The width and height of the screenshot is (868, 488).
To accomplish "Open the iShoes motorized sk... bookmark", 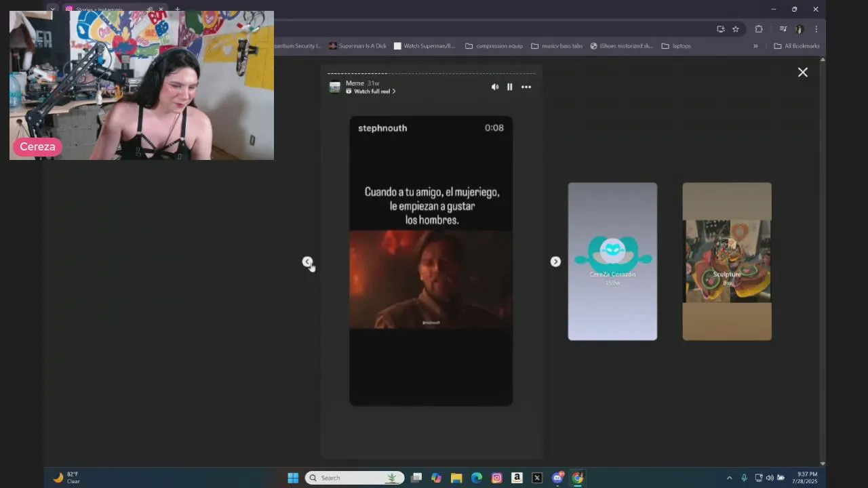I will tap(622, 46).
